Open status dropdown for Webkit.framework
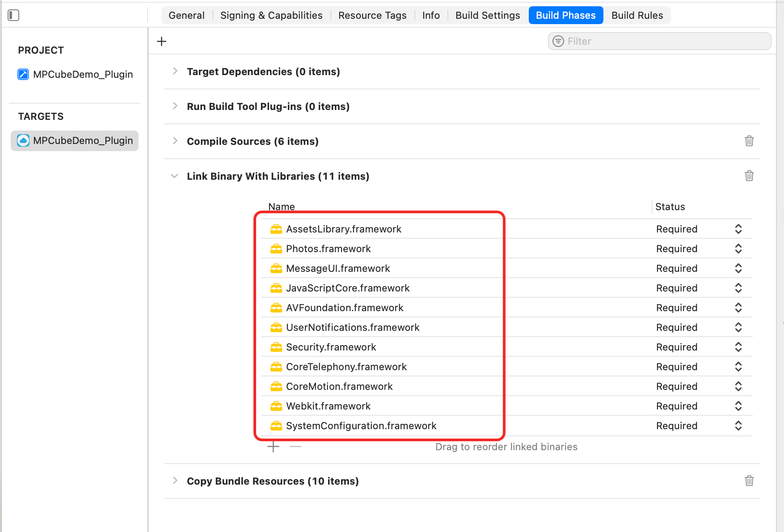 [x=738, y=406]
